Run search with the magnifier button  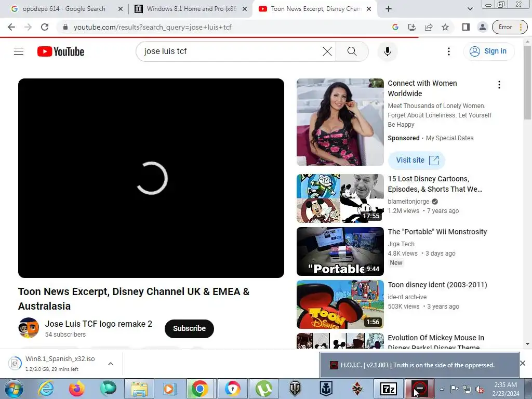coord(352,51)
